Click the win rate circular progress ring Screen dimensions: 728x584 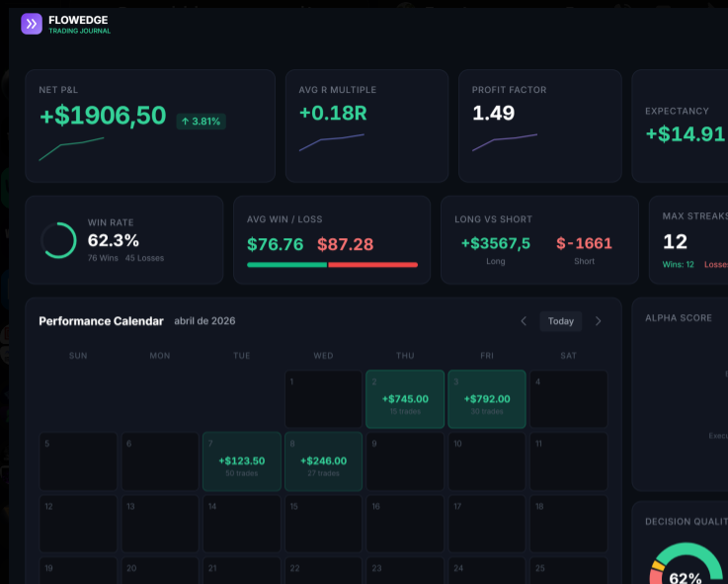(x=58, y=240)
